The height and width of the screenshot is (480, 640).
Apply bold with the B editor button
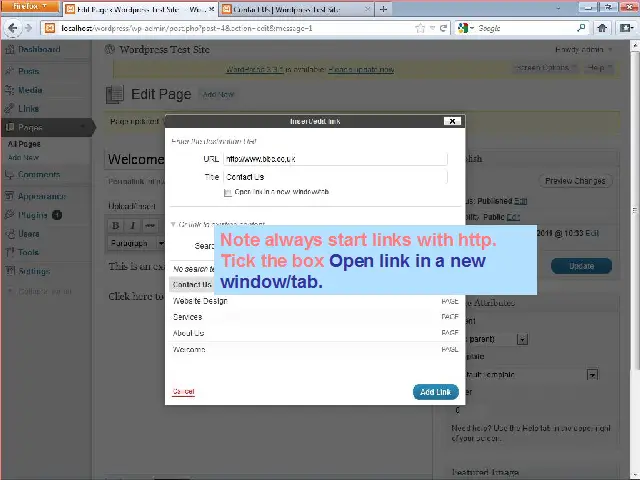click(116, 225)
